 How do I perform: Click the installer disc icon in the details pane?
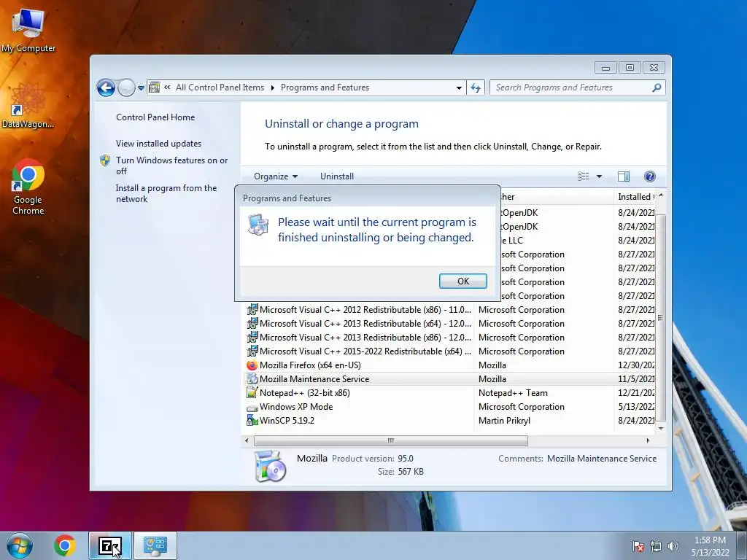click(270, 466)
